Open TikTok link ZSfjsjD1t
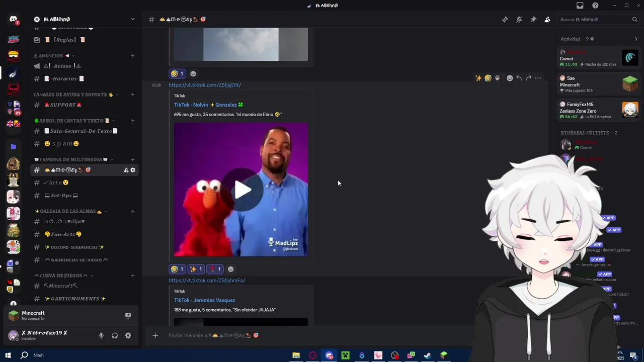Image resolution: width=644 pixels, height=362 pixels. coord(205,85)
